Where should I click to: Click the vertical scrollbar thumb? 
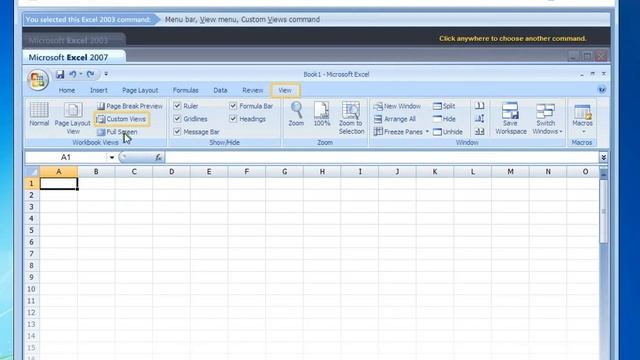click(x=604, y=211)
